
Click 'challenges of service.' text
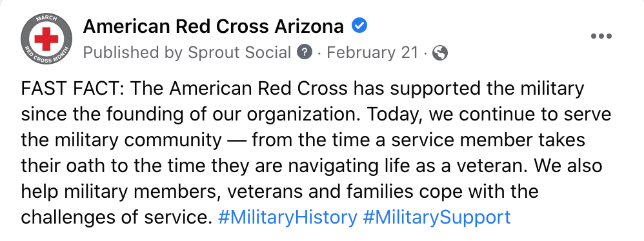[116, 217]
